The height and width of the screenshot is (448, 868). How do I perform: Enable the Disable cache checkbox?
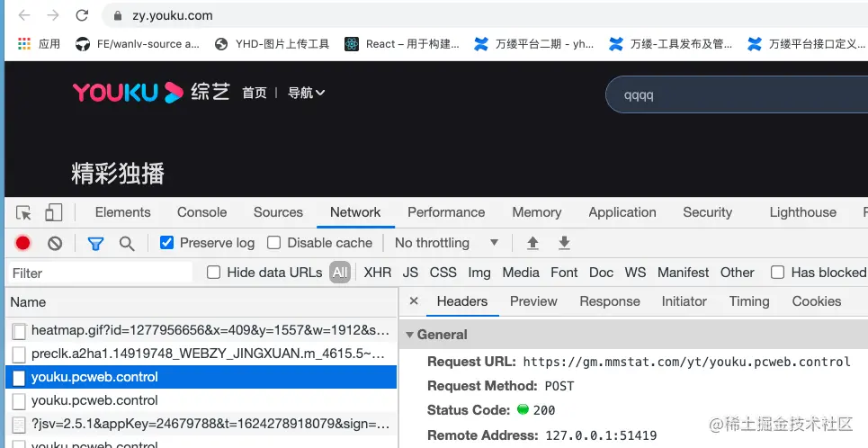(x=273, y=243)
